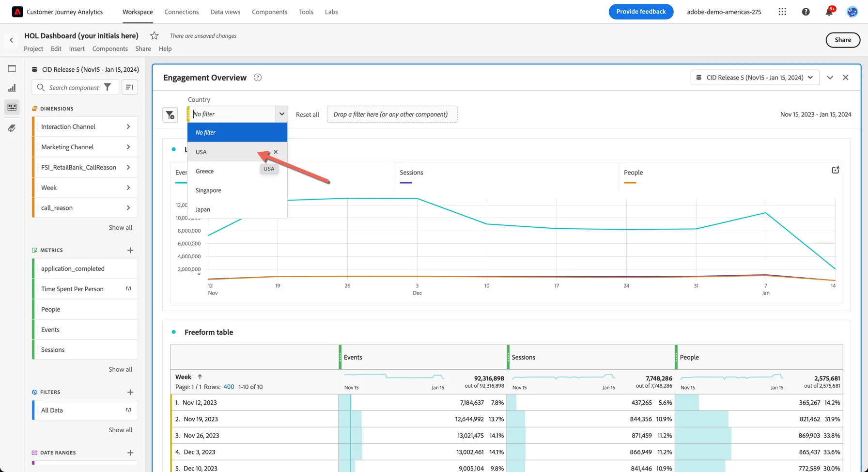868x472 pixels.
Task: Open the apps grid switcher
Action: tap(782, 12)
